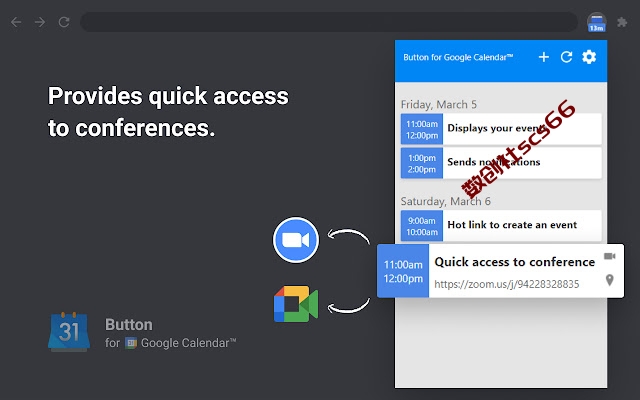Viewport: 640px width, 400px height.
Task: Click the Google Meet logo
Action: tap(296, 304)
